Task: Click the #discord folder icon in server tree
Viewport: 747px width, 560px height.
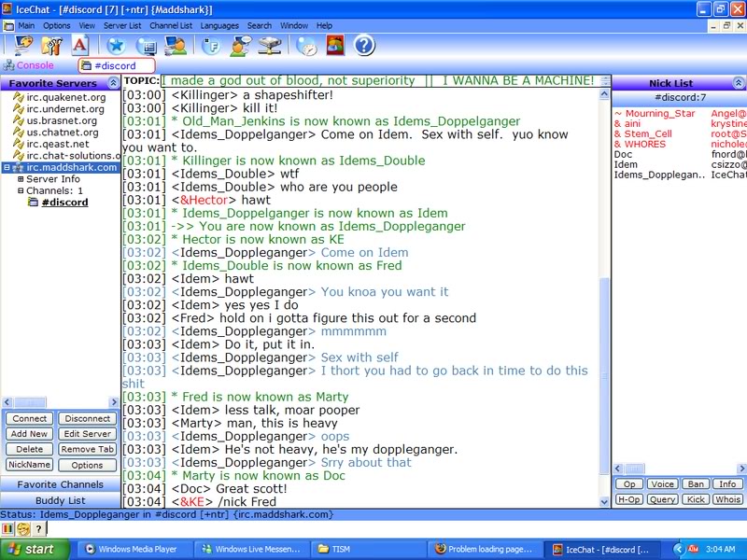Action: 33,203
